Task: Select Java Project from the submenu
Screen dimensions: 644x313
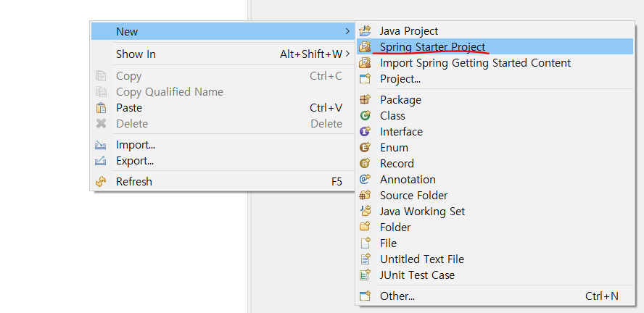Action: [495, 30]
